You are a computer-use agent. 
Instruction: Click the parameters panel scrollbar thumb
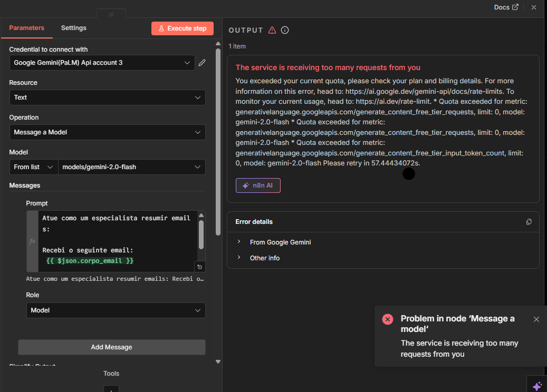218,142
